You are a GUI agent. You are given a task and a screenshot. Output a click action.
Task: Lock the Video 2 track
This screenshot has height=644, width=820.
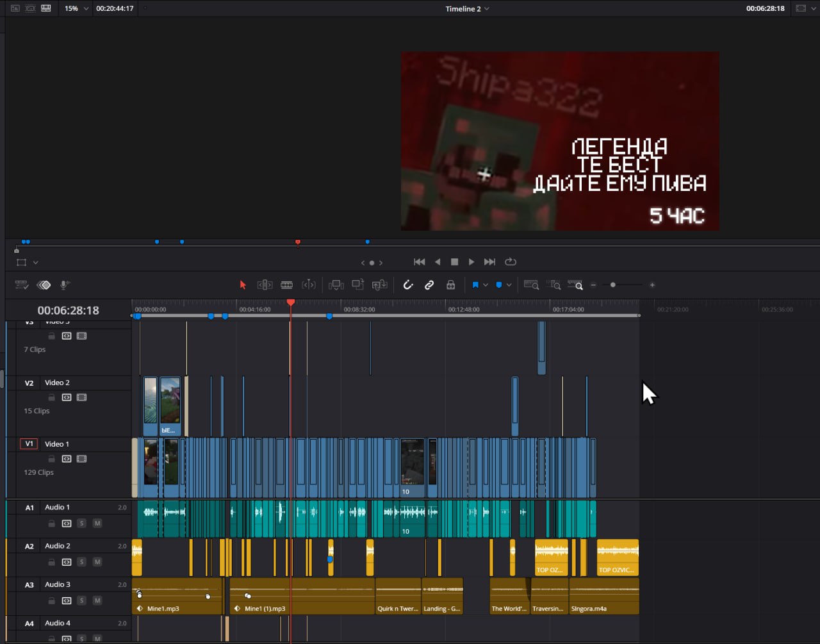[51, 397]
